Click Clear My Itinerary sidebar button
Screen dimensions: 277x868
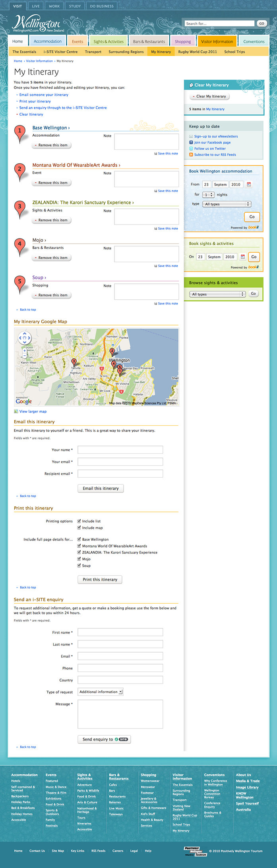(209, 96)
